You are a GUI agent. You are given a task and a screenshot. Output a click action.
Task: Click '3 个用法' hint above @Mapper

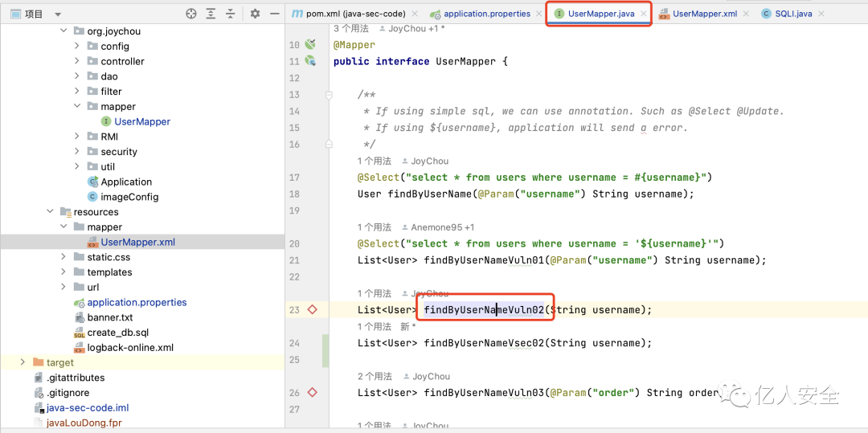351,29
